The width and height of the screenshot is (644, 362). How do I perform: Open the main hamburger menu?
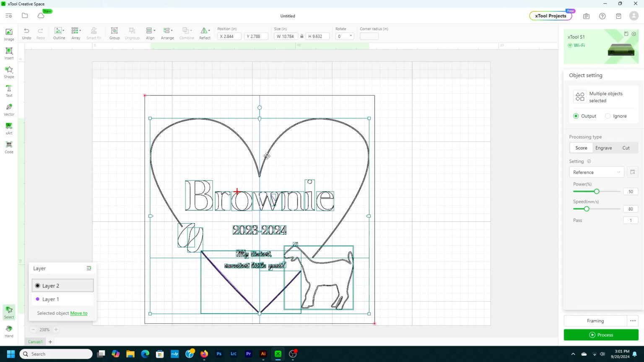(8, 16)
